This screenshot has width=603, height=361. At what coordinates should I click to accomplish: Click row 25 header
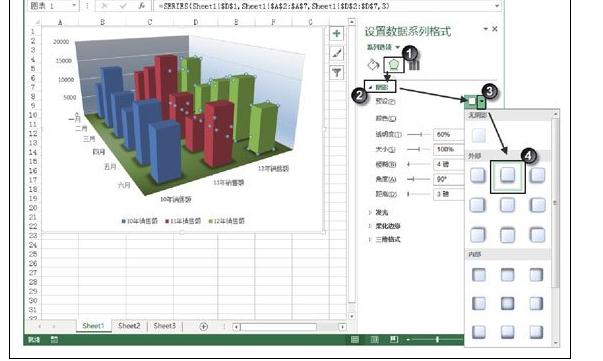33,254
